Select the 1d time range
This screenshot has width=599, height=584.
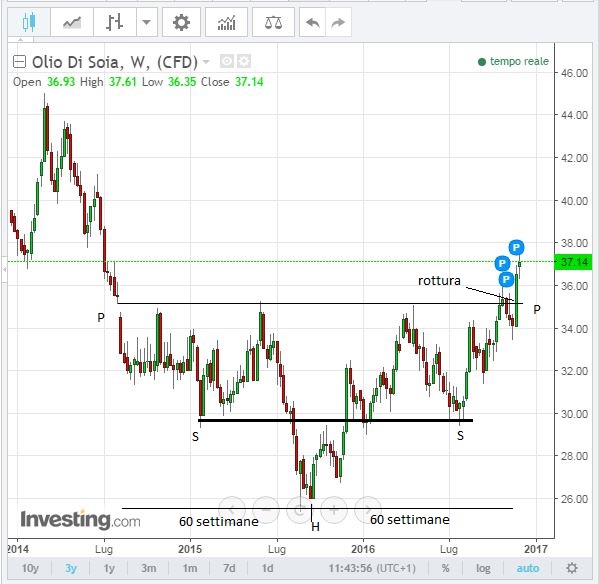pyautogui.click(x=268, y=568)
